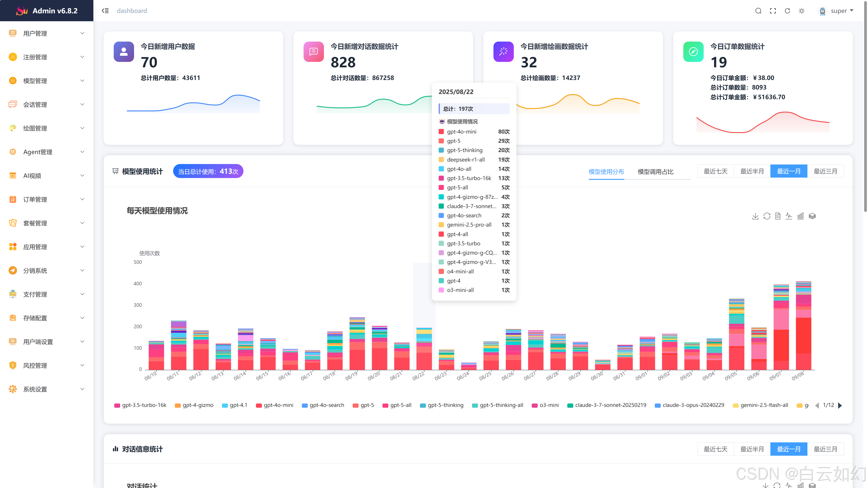The height and width of the screenshot is (488, 868).
Task: Select the 模型使用分布 tab
Action: pyautogui.click(x=606, y=172)
